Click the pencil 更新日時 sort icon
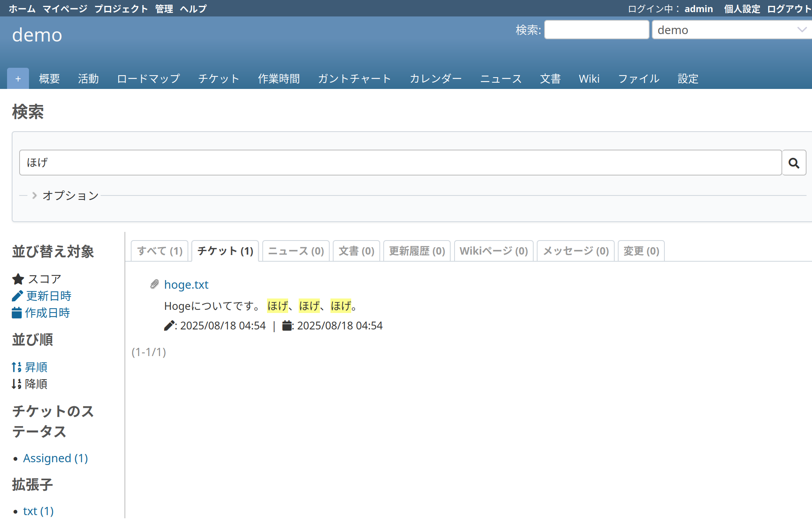This screenshot has height=530, width=812. tap(17, 296)
